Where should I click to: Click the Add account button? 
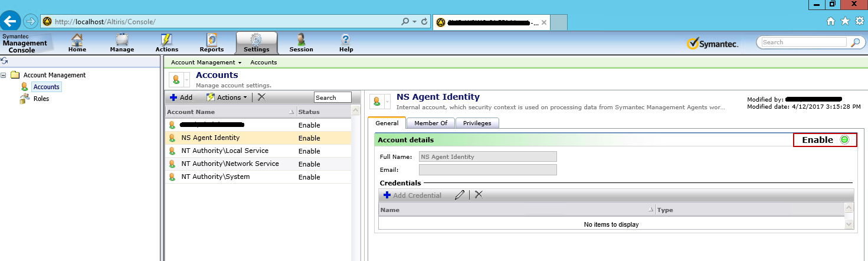181,97
